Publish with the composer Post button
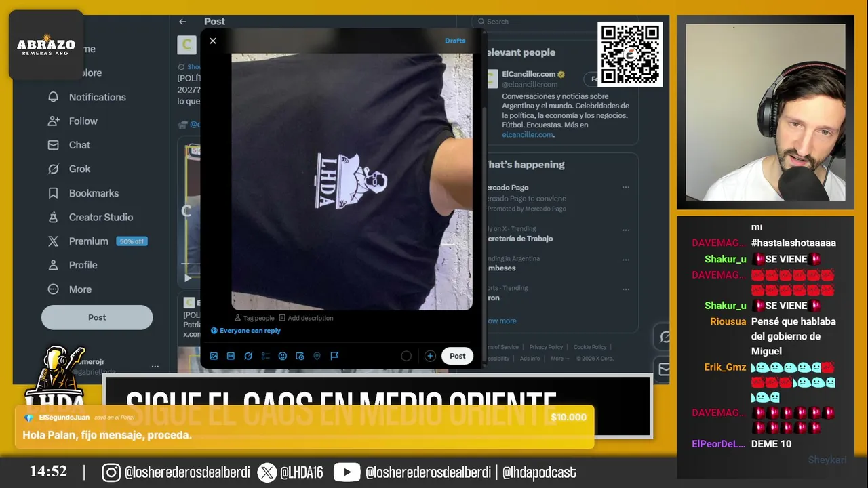Screen dimensions: 868x488 [458, 356]
